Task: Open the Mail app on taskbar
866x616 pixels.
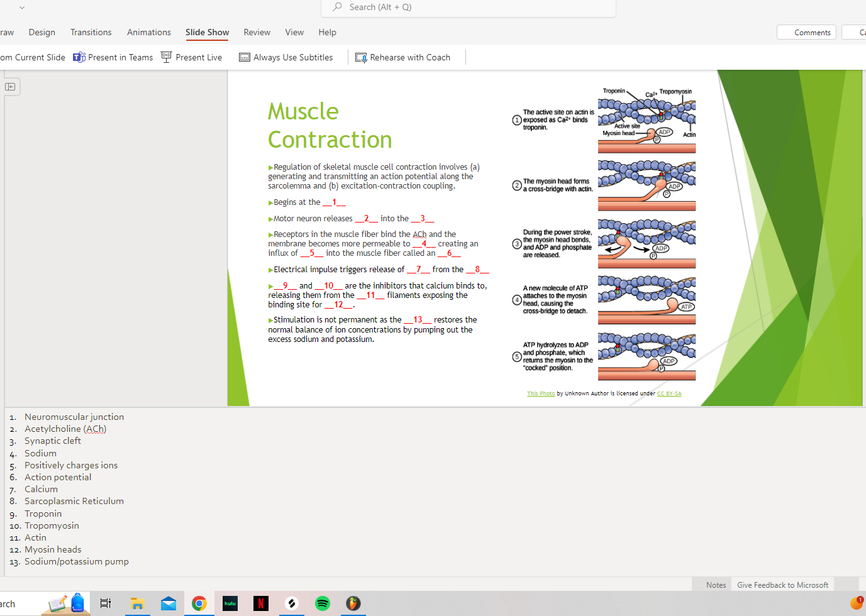Action: coord(169,603)
